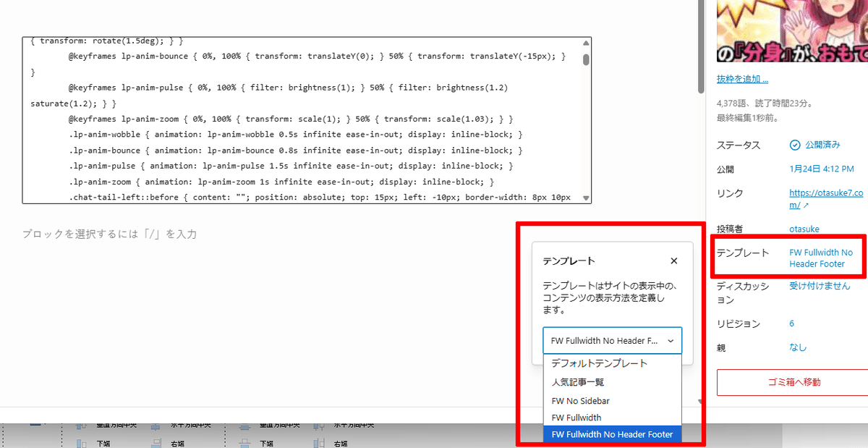The image size is (868, 448).
Task: Click the code line .lp-anim-wobble { animation
Action: 295,135
